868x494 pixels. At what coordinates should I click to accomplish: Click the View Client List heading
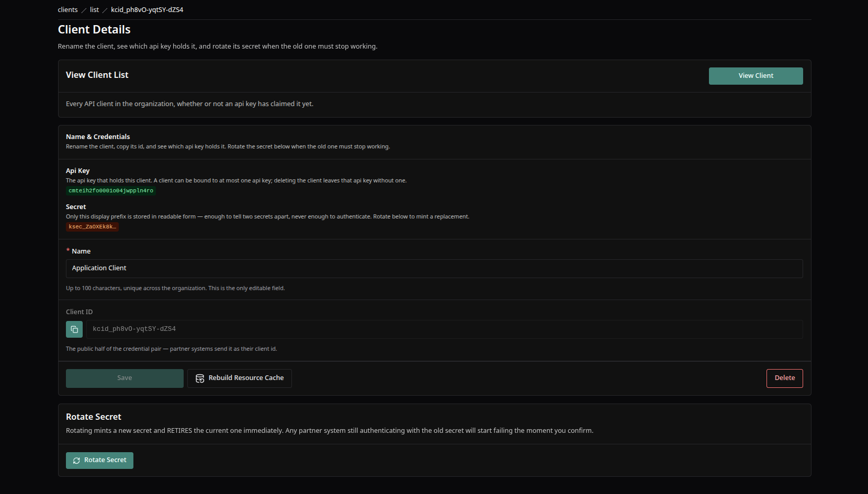coord(97,75)
